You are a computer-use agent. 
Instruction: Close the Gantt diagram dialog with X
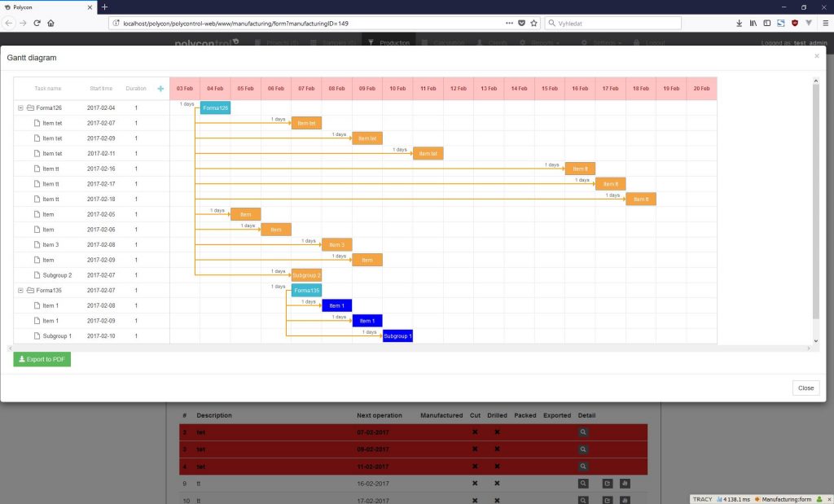click(x=816, y=56)
